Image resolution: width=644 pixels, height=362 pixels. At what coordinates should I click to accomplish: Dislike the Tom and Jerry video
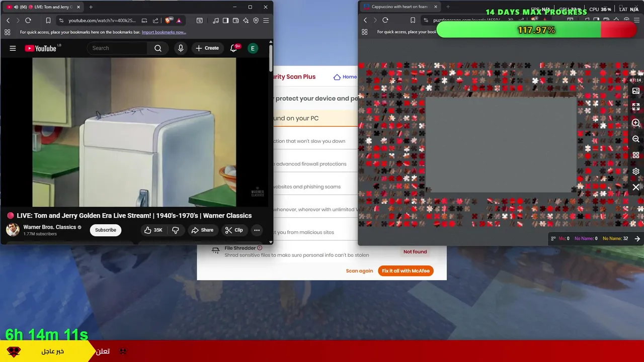[176, 230]
